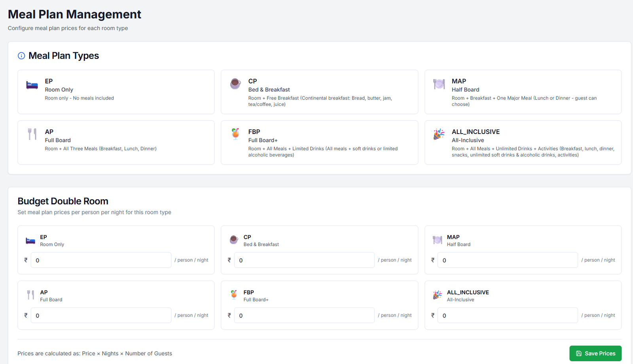Click the party popper icon in the ALL_INCLUSIVE info card
Screen dimensions: 633x364
(x=439, y=134)
